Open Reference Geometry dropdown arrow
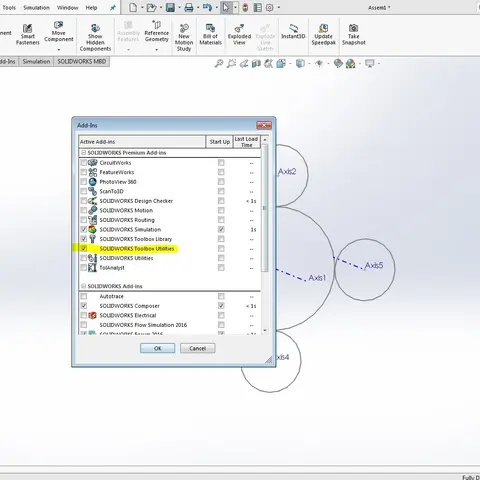 coord(157,49)
